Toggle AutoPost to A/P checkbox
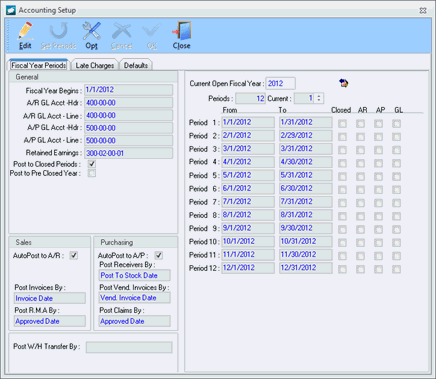This screenshot has width=436, height=379. pos(159,255)
